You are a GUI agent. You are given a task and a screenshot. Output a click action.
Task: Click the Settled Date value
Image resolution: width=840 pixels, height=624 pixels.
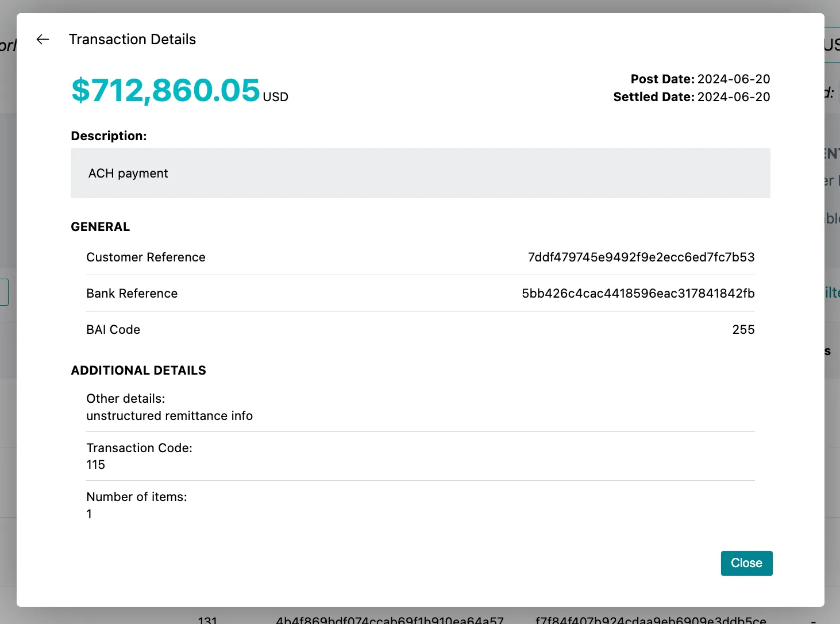(x=733, y=97)
